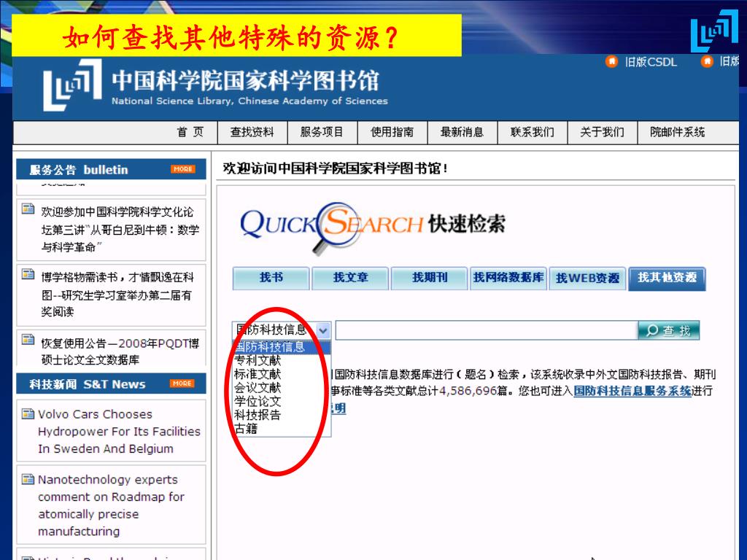Select 专利文献 in the dropdown list
This screenshot has height=560, width=747.
tap(281, 360)
